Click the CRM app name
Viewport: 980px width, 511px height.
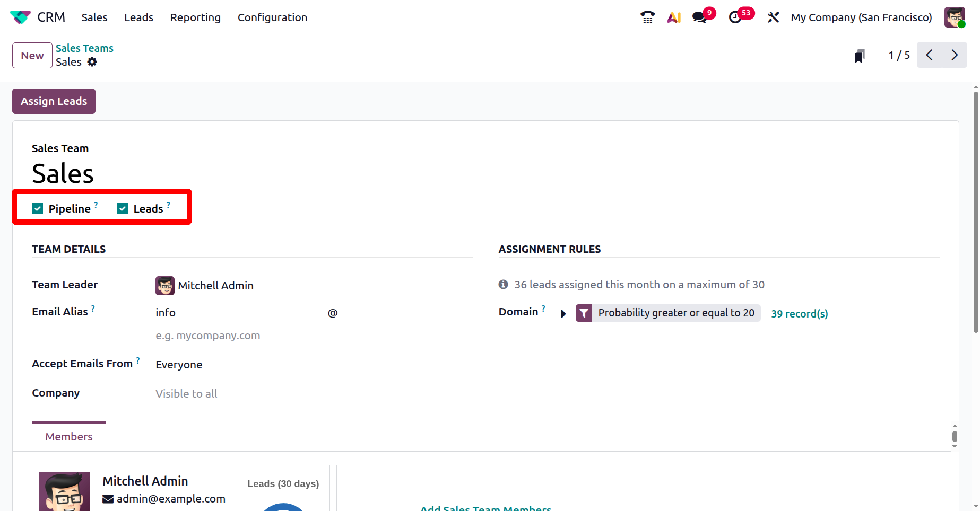point(51,17)
